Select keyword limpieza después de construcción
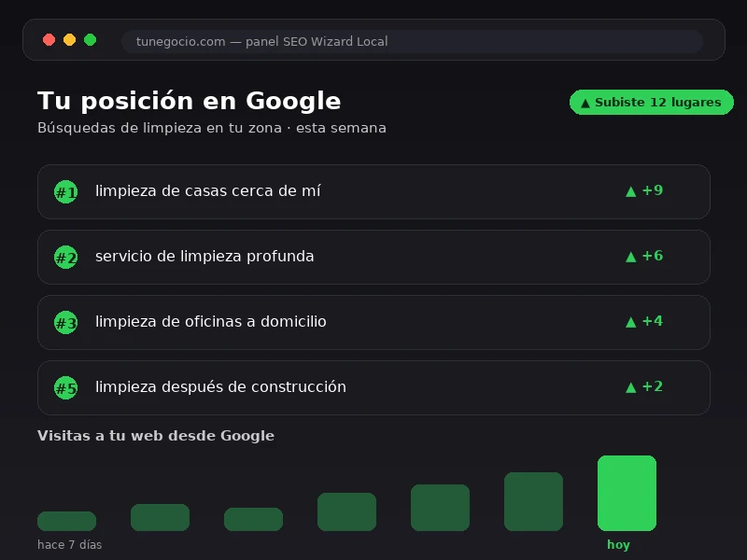747x560 pixels. click(220, 386)
